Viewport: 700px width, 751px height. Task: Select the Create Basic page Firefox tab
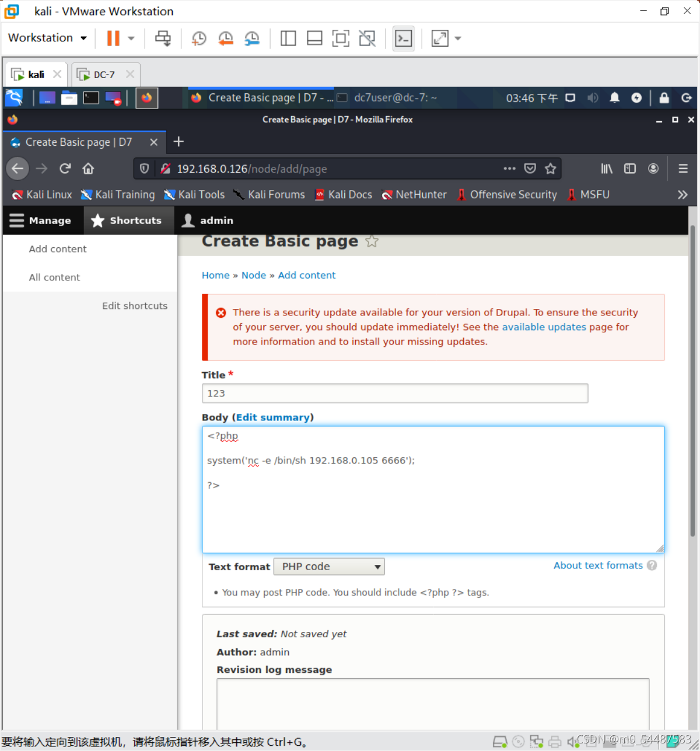[x=79, y=142]
